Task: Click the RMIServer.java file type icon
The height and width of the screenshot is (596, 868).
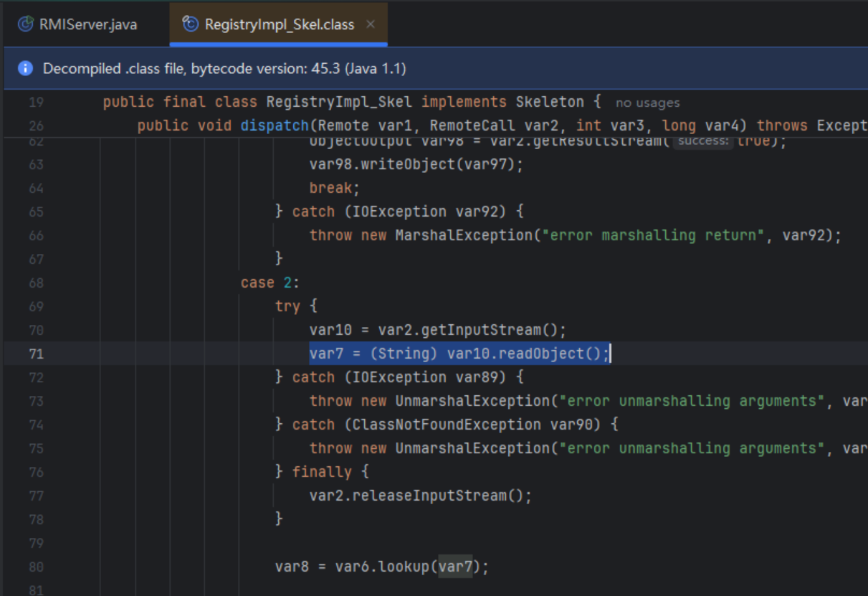Action: click(26, 24)
